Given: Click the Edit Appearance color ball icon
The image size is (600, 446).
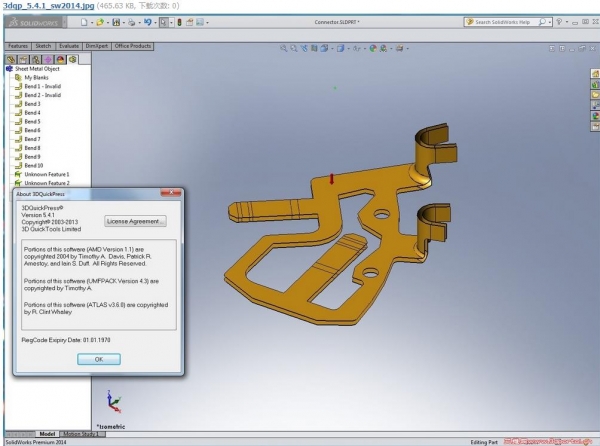Looking at the screenshot, I should click(x=373, y=48).
